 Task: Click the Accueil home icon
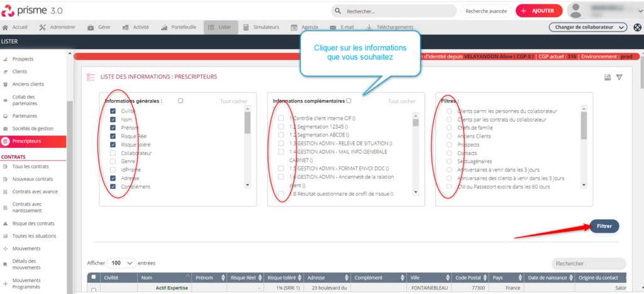(x=6, y=27)
